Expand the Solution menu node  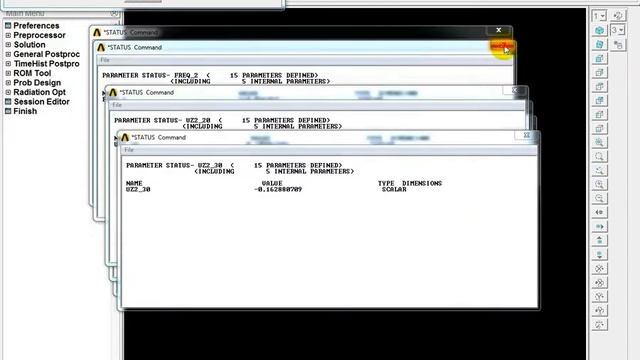(x=8, y=44)
